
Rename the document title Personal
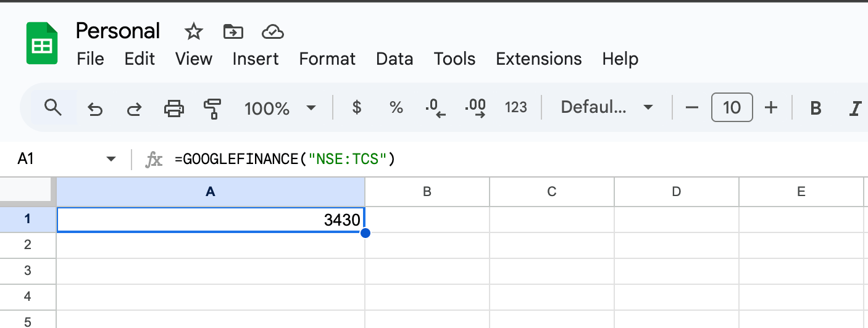click(x=118, y=31)
